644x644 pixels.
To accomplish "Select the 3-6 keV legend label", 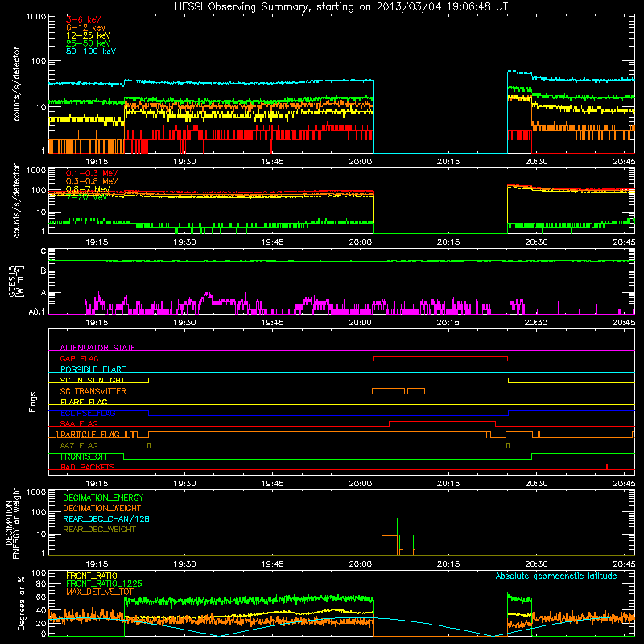I will [x=83, y=19].
